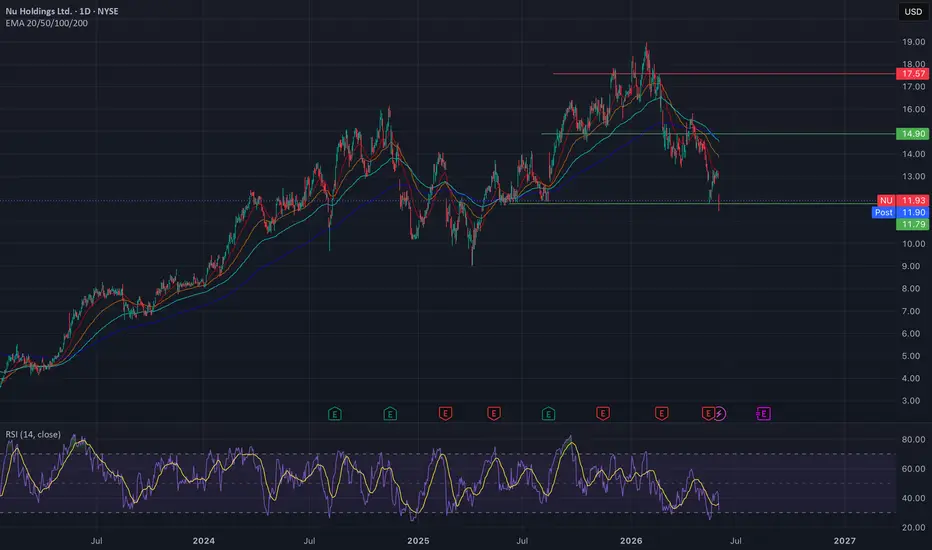Click the leftmost green earnings E marker
The width and height of the screenshot is (932, 550).
(335, 413)
